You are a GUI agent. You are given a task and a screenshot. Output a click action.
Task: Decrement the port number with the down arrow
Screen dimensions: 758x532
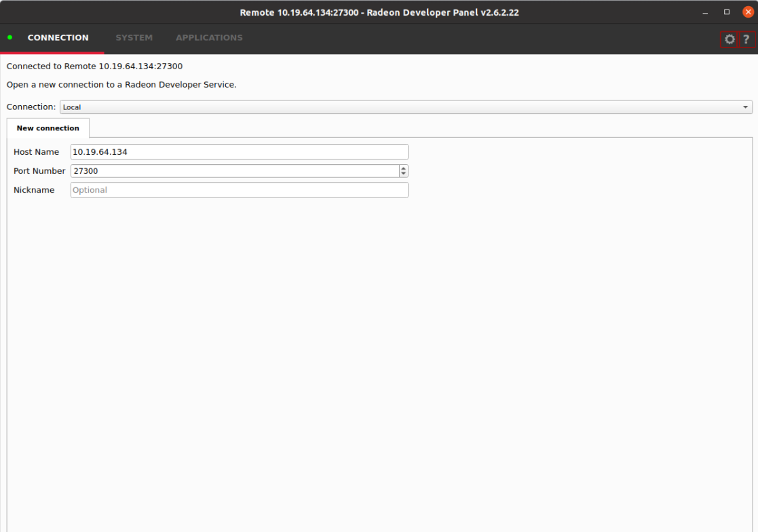click(x=403, y=174)
